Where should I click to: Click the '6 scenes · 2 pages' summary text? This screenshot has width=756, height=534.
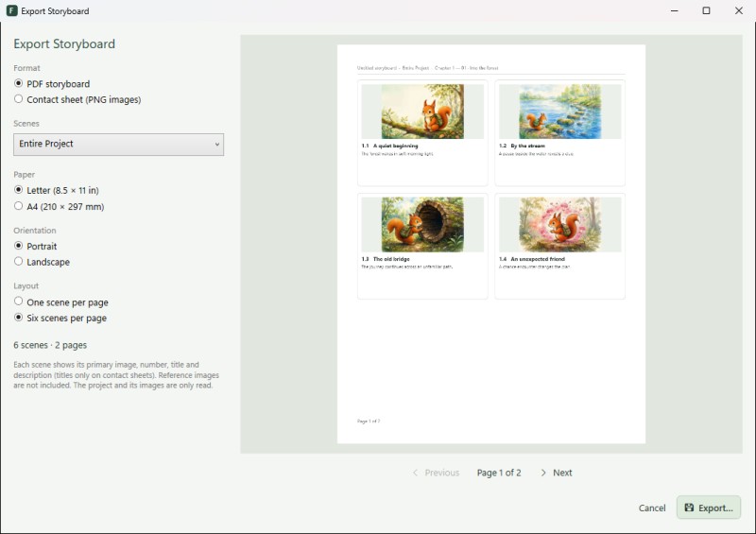50,345
